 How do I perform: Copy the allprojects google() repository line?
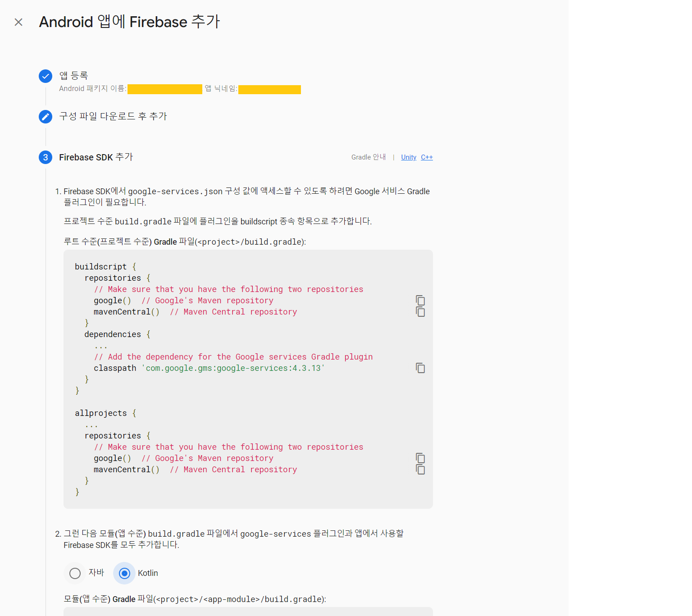click(420, 458)
